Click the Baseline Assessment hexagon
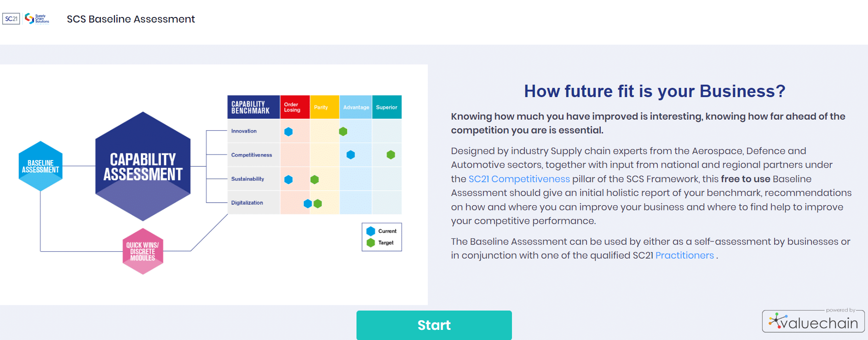The width and height of the screenshot is (868, 340). point(40,166)
